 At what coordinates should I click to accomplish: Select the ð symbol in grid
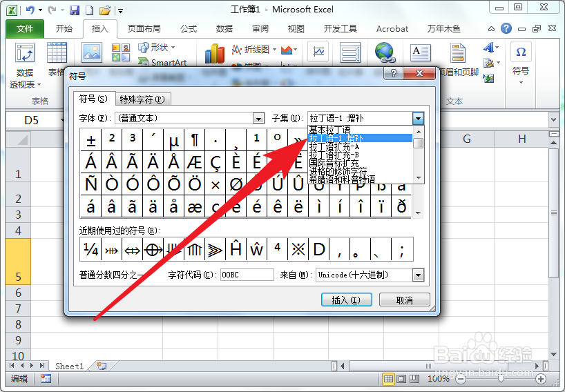[401, 206]
